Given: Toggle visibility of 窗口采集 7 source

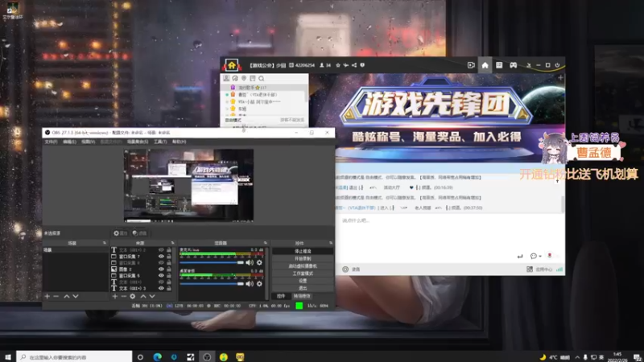Looking at the screenshot, I should tap(161, 256).
